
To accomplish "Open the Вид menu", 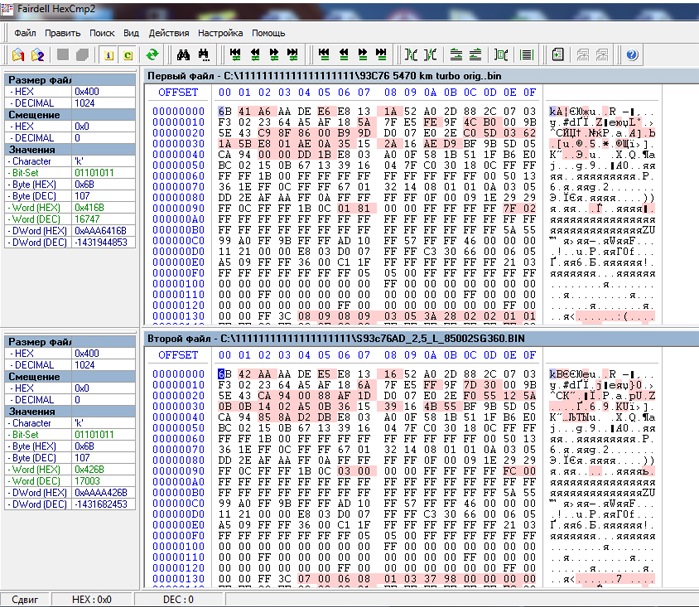I will tap(131, 33).
